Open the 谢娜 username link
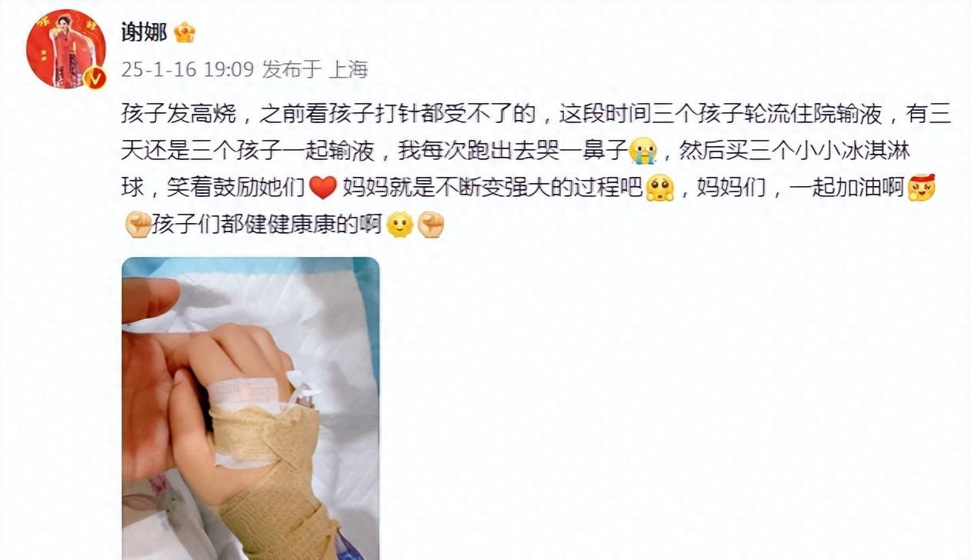 click(144, 32)
